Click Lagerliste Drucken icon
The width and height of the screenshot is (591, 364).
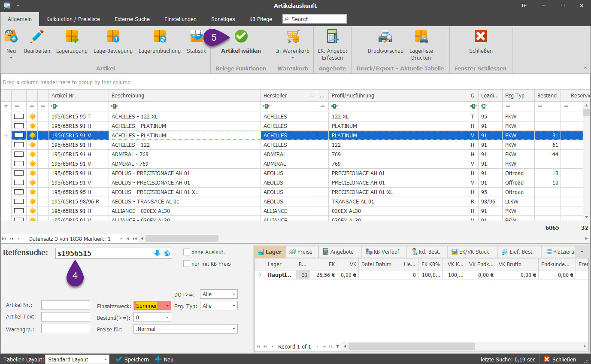(x=421, y=37)
